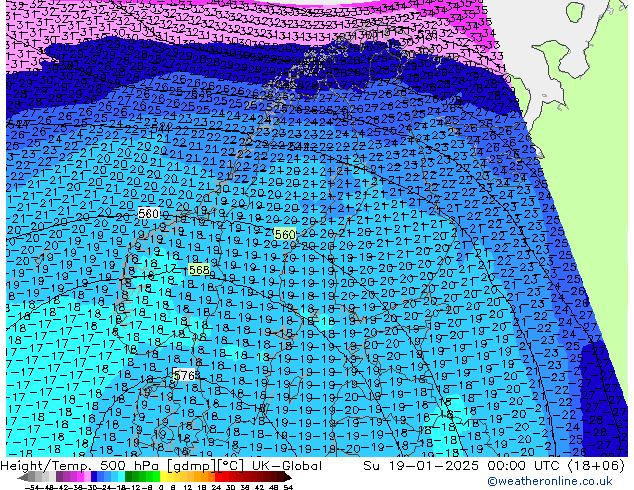Screen dimensions: 634x490
Task: Pick the cyan legend color near -18
Action: pyautogui.click(x=121, y=478)
